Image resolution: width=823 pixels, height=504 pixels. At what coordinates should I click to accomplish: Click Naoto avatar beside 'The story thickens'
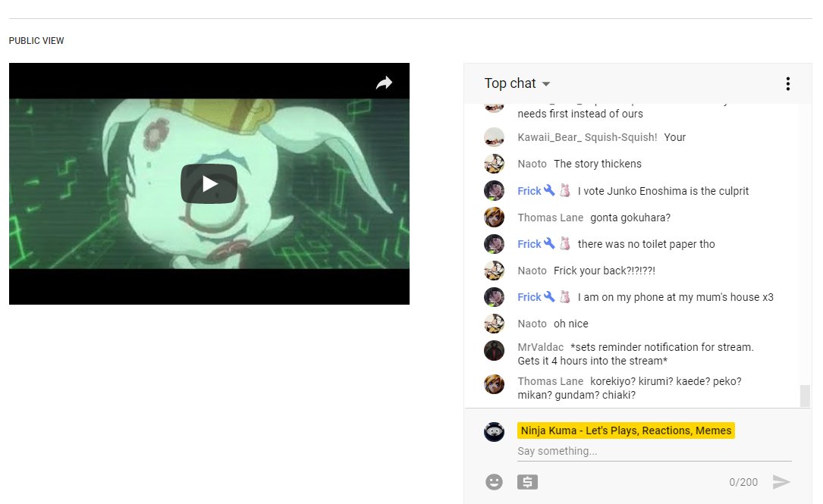tap(494, 164)
